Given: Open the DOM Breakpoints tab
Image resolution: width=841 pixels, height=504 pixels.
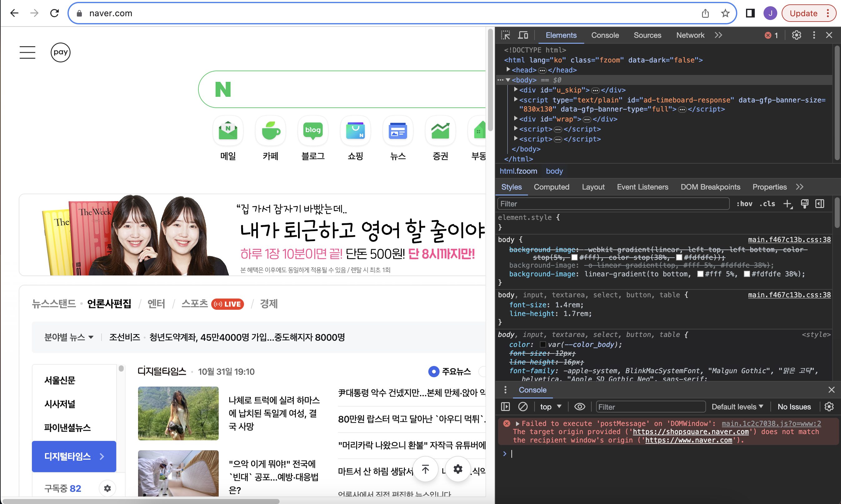Looking at the screenshot, I should (710, 187).
